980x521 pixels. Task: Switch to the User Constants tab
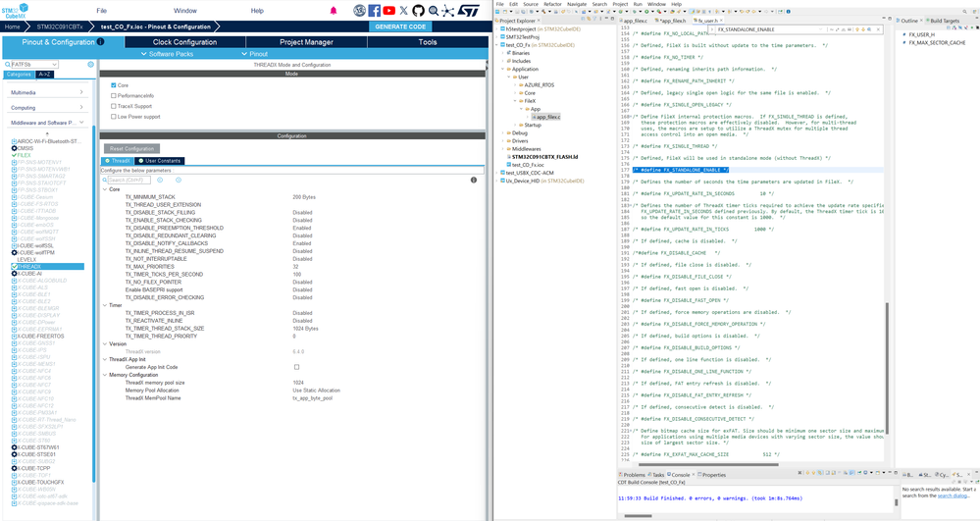(x=159, y=161)
